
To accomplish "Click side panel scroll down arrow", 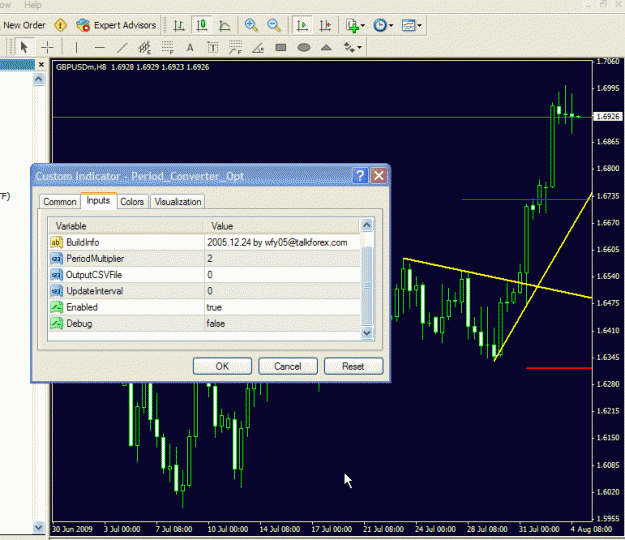I will pos(38,527).
